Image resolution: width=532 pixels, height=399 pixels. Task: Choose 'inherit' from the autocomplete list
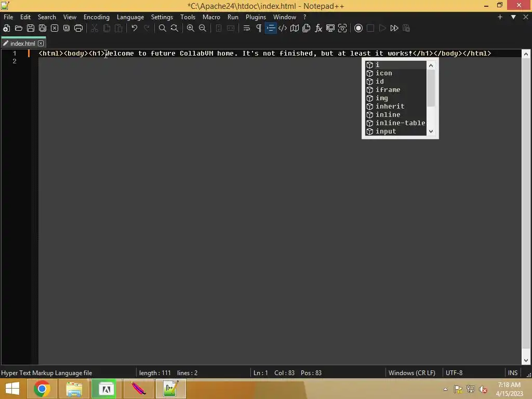click(395, 107)
